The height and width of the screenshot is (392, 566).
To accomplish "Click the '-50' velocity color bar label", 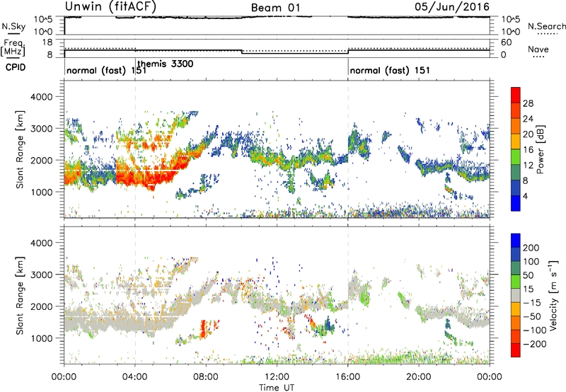I will 531,316.
